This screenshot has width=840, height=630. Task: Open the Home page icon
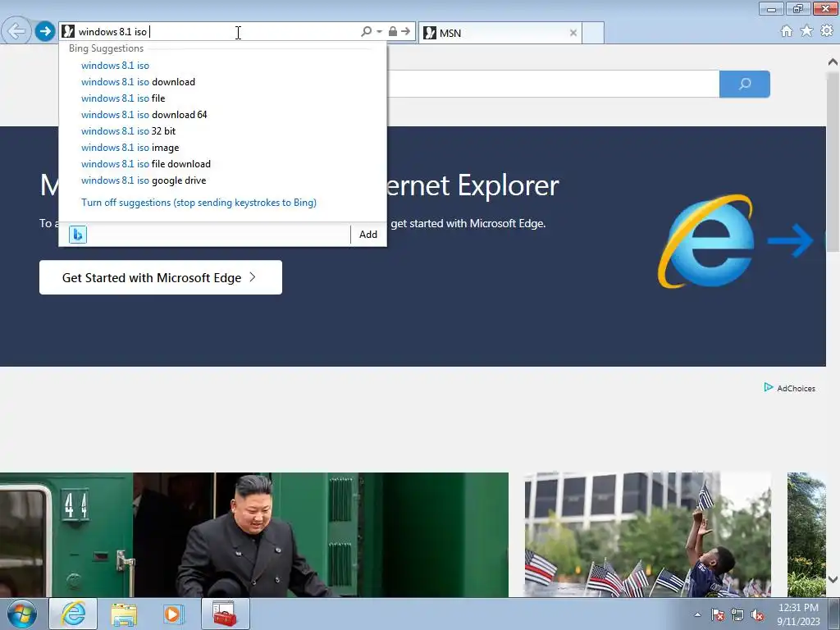coord(787,31)
